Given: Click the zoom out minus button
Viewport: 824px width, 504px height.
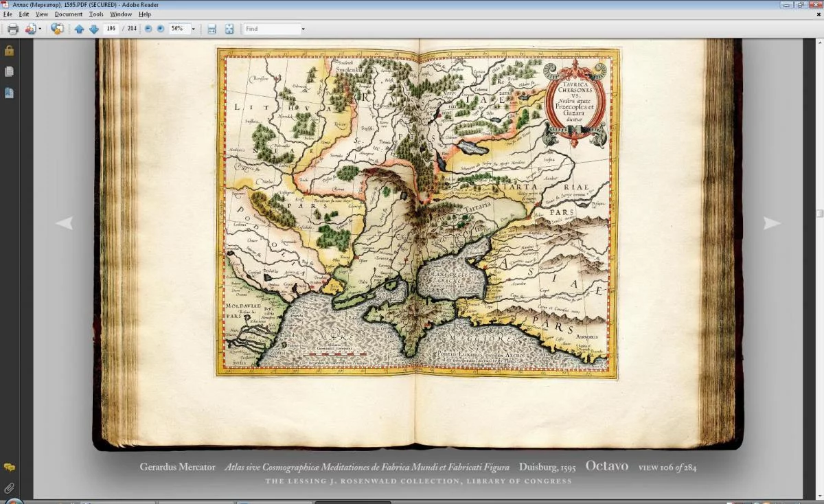Looking at the screenshot, I should point(148,29).
